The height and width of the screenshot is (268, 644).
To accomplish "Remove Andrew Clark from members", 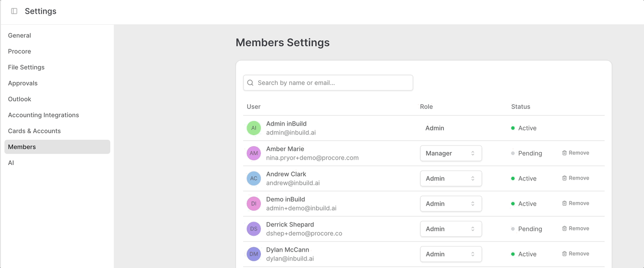I will (576, 178).
